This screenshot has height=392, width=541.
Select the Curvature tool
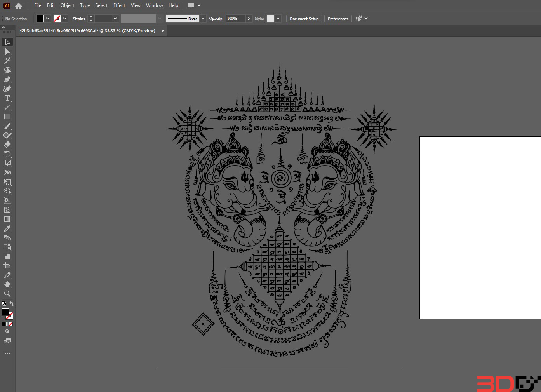7,89
